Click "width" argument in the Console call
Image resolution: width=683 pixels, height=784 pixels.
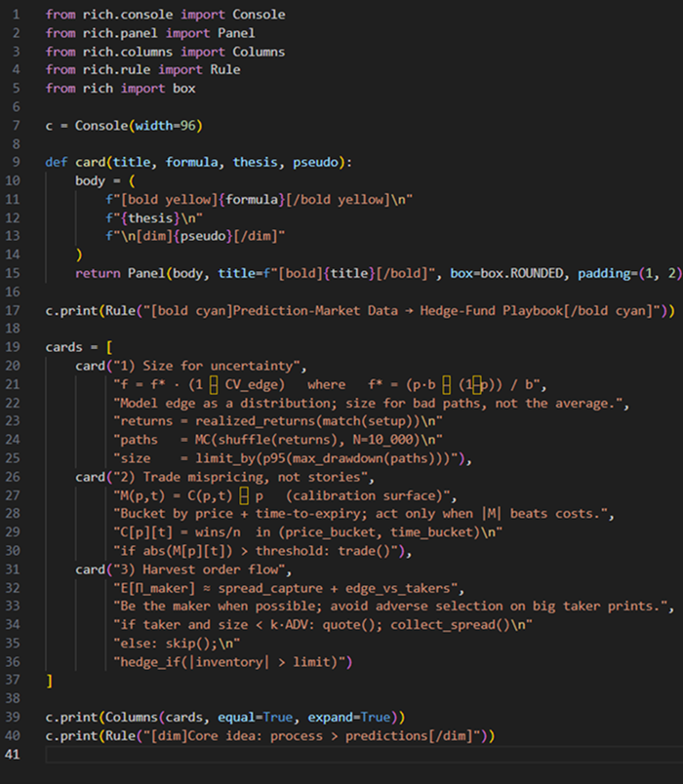coord(153,126)
